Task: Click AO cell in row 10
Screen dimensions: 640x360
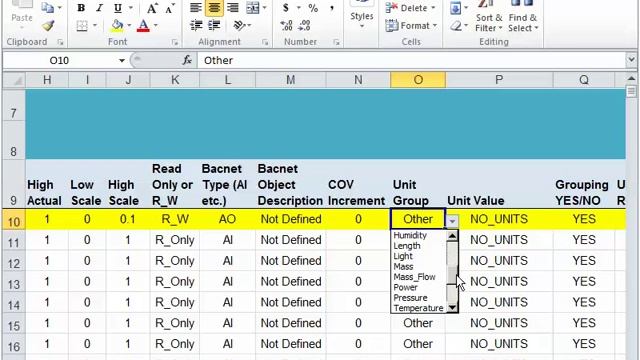Action: click(x=227, y=219)
